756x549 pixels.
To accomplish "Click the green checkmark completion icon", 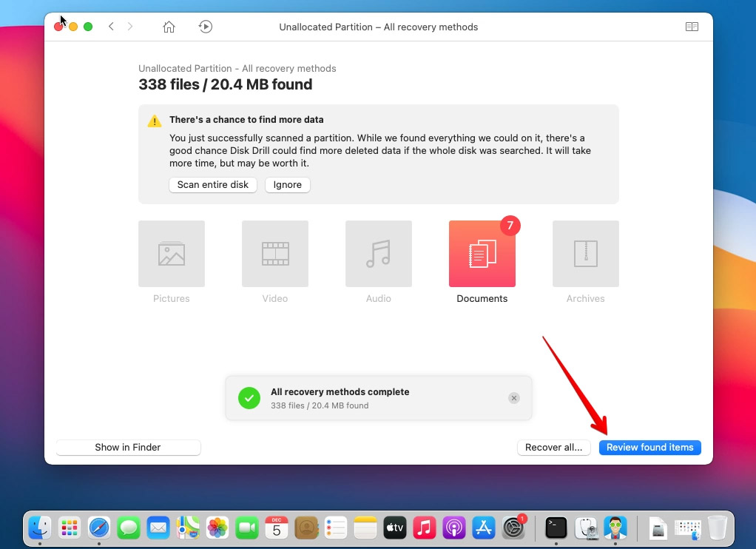I will [x=249, y=398].
